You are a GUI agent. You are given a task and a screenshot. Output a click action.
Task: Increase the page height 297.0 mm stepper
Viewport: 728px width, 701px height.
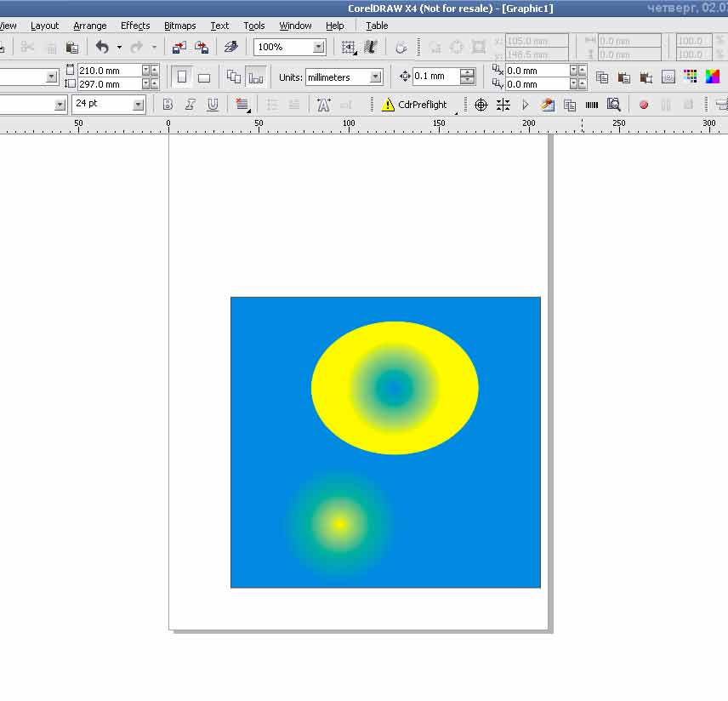pyautogui.click(x=154, y=84)
